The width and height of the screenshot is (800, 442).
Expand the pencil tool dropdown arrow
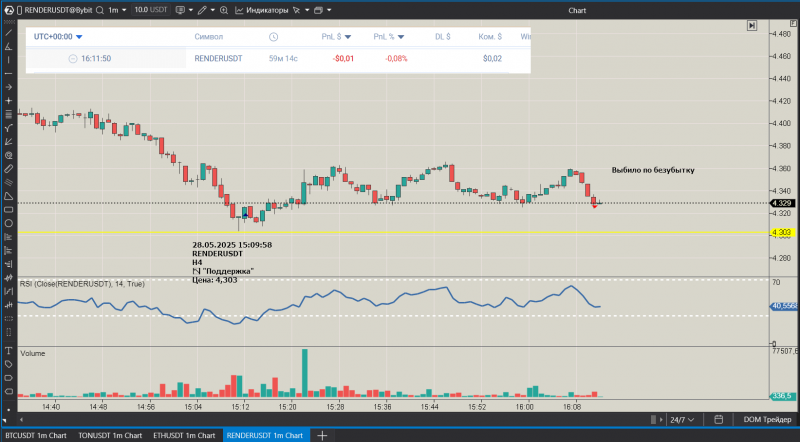coord(213,10)
